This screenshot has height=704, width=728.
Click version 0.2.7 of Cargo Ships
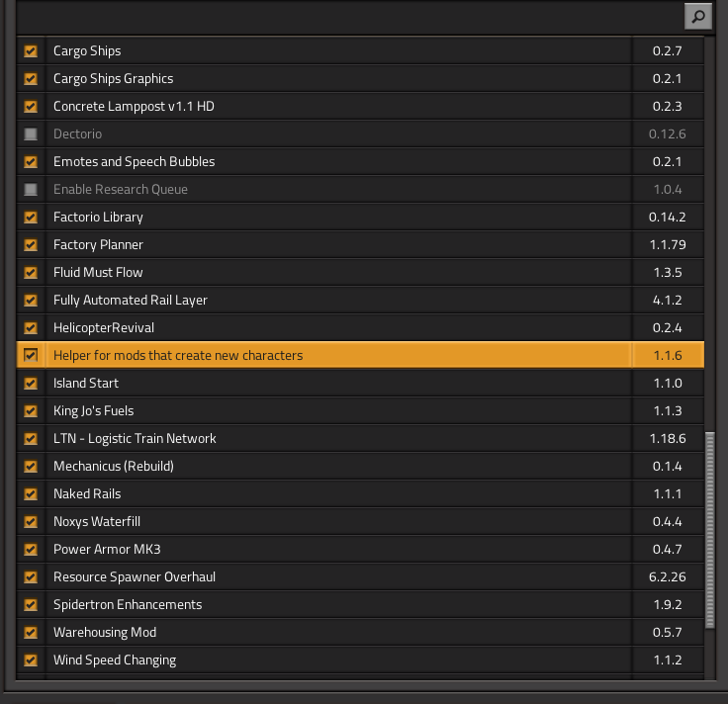click(x=668, y=50)
